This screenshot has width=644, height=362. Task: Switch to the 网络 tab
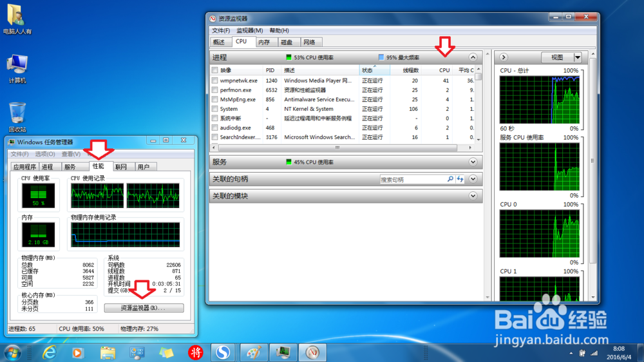click(x=310, y=42)
